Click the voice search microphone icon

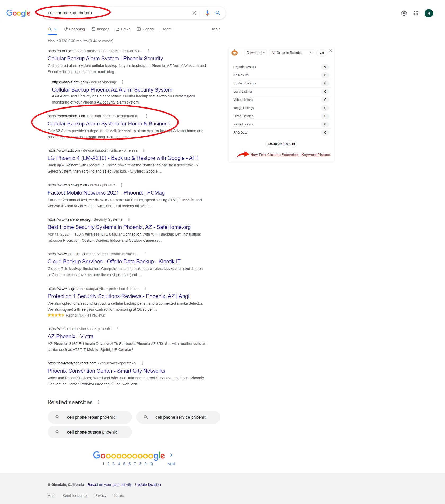(x=207, y=13)
